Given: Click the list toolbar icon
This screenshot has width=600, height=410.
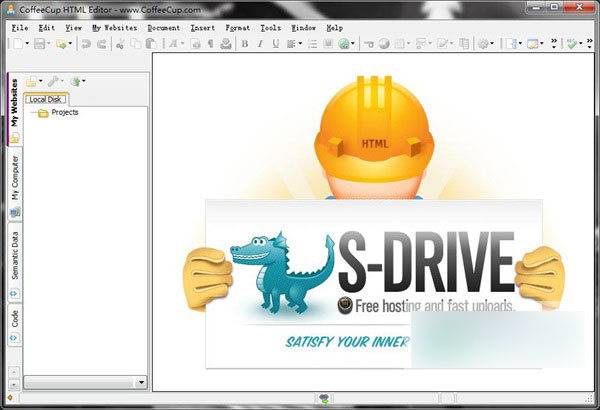Looking at the screenshot, I should point(312,44).
